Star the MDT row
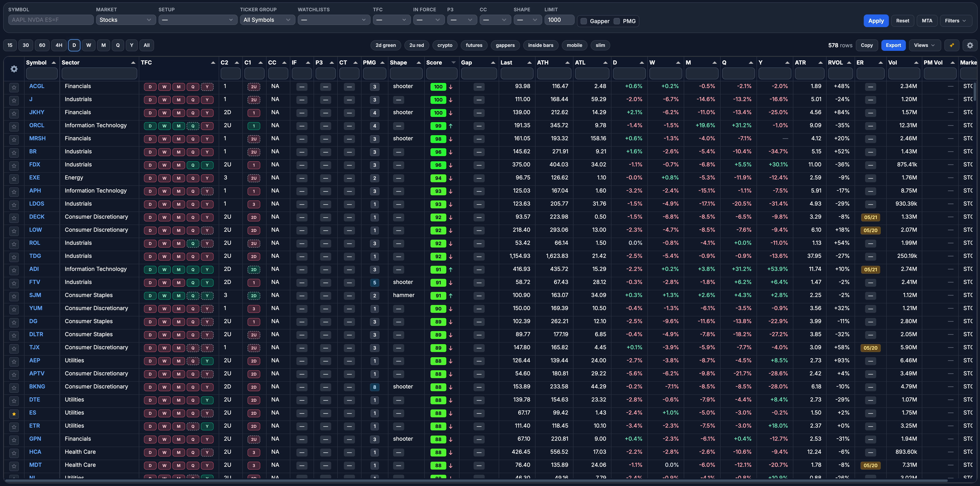 pos(14,466)
